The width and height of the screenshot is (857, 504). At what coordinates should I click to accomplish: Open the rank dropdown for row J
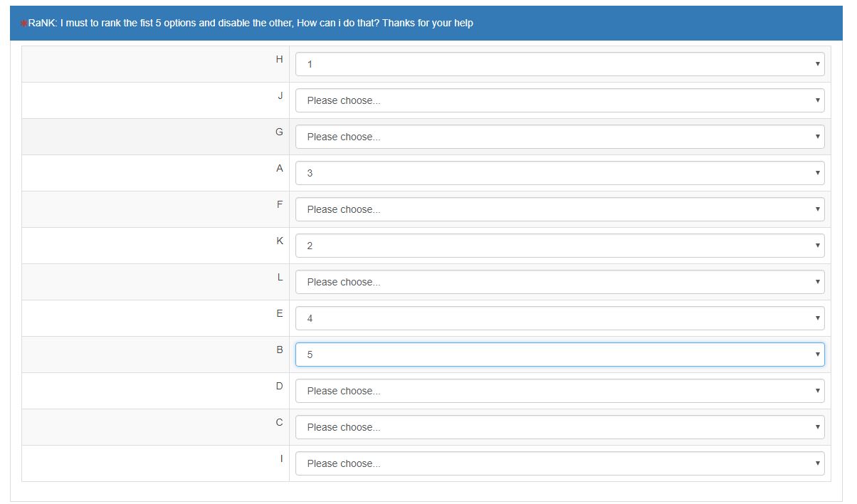coord(559,100)
